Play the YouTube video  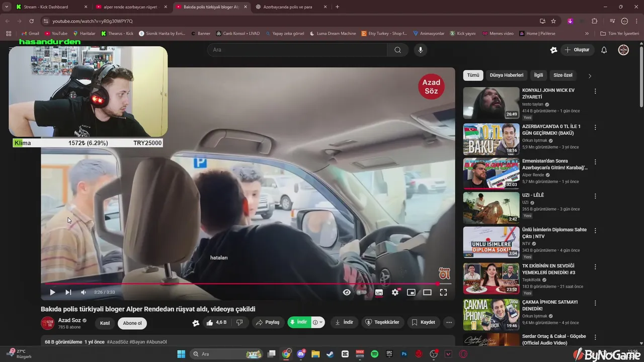click(x=52, y=292)
